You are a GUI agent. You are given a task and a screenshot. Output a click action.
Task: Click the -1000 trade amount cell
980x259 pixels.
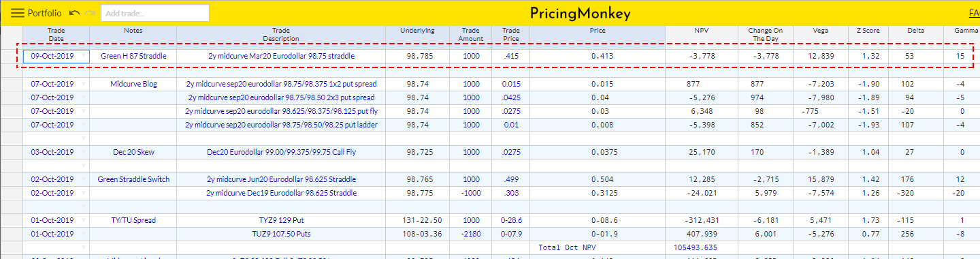pyautogui.click(x=471, y=193)
